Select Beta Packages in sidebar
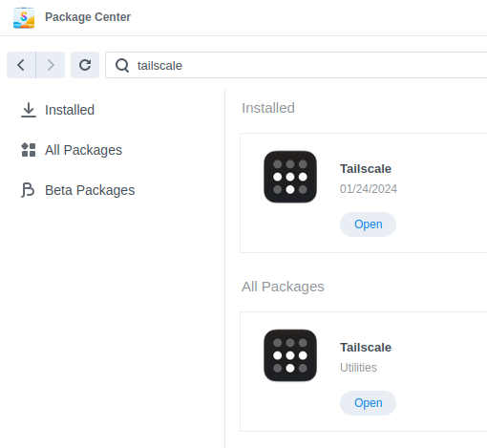This screenshot has width=487, height=448. [x=90, y=190]
